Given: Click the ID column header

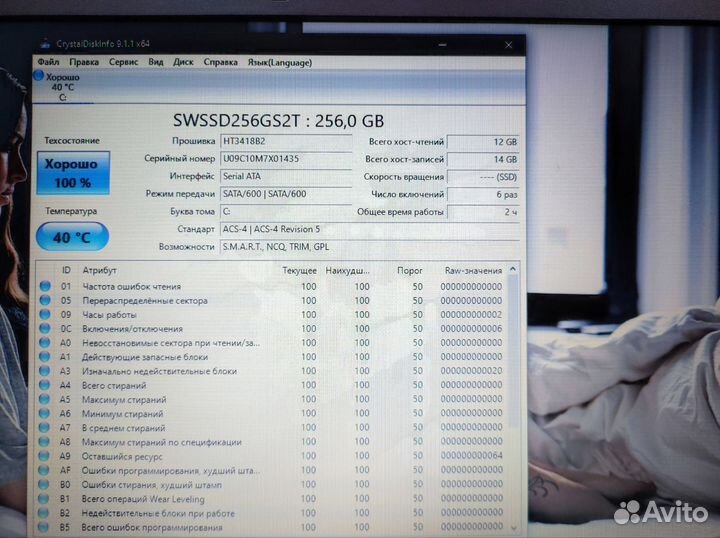Looking at the screenshot, I should pyautogui.click(x=66, y=270).
